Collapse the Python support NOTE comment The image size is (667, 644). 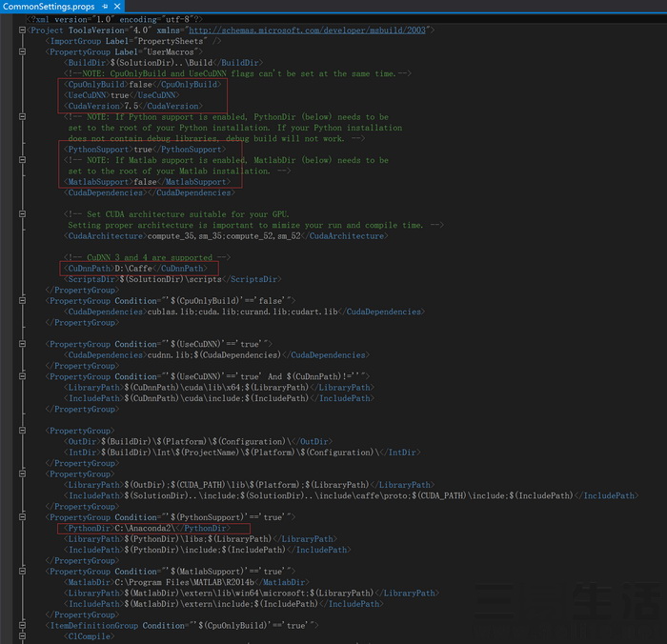pyautogui.click(x=22, y=116)
